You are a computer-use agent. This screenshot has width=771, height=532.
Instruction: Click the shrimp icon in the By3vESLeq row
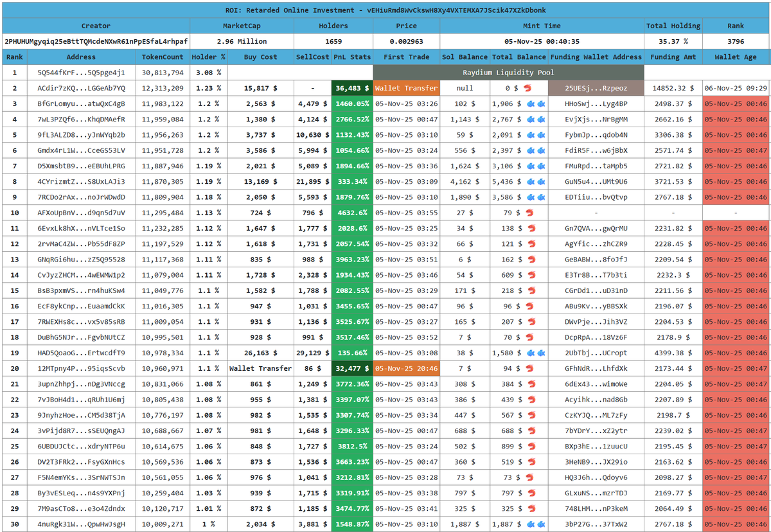pyautogui.click(x=531, y=493)
